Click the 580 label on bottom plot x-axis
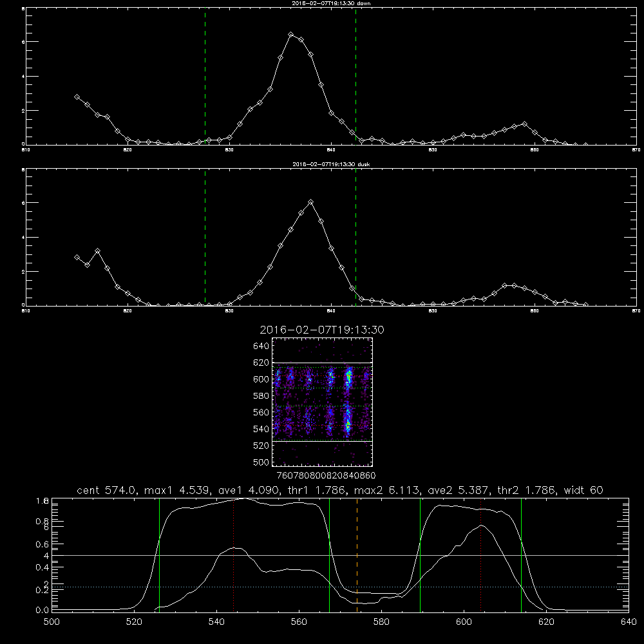 (x=381, y=622)
